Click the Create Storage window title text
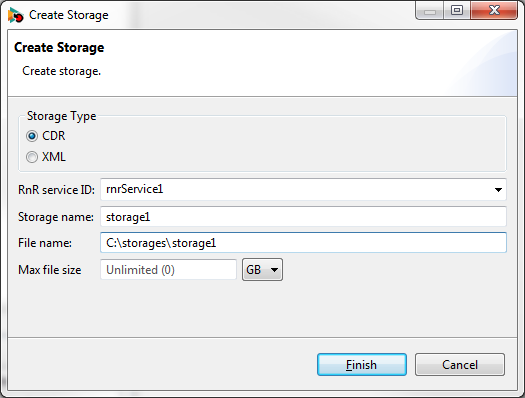The image size is (525, 398). coord(69,15)
